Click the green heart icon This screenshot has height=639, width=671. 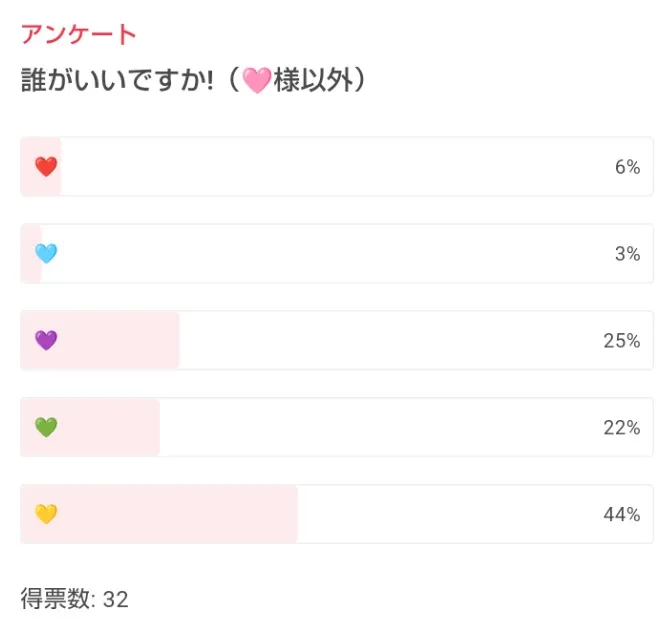pyautogui.click(x=46, y=427)
